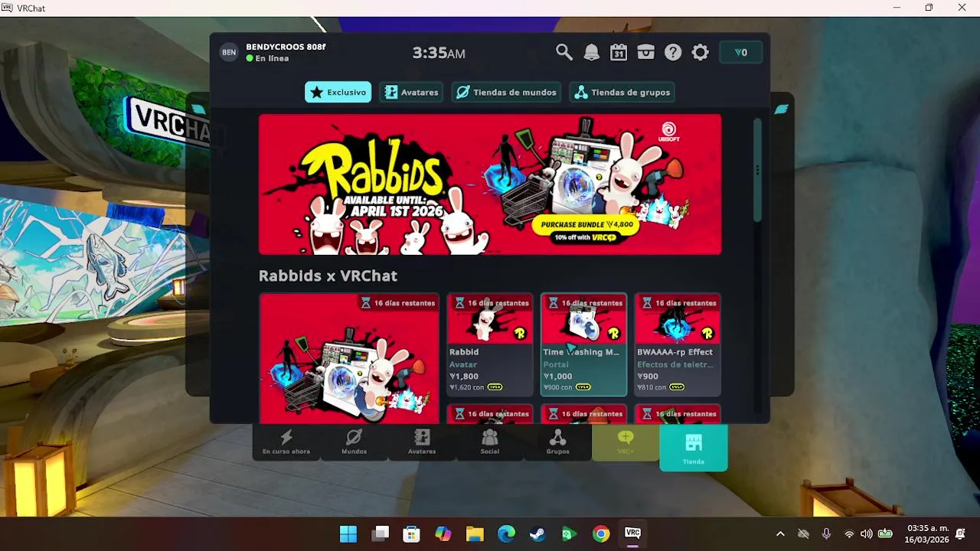Click the BEN profile avatar circle
980x551 pixels.
pos(229,52)
